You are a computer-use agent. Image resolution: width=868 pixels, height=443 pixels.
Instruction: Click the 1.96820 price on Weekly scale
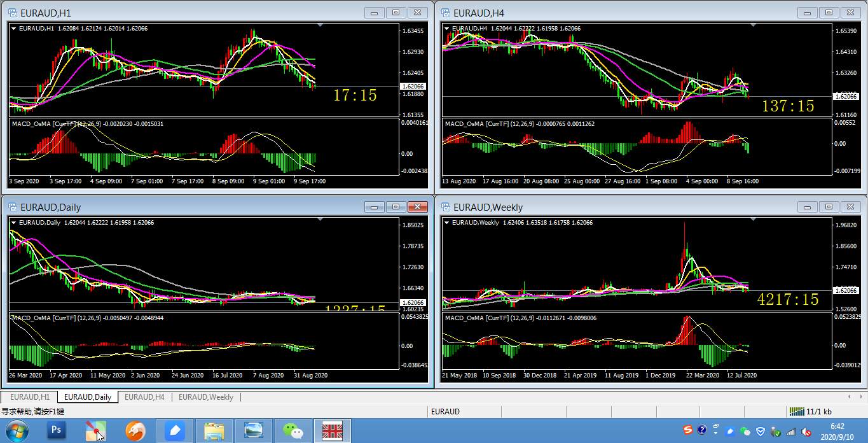click(846, 225)
